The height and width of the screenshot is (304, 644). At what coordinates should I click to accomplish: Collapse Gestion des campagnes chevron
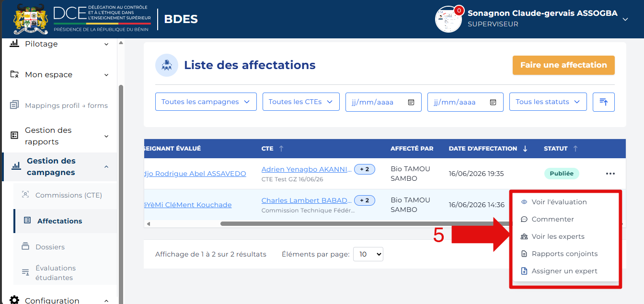pyautogui.click(x=106, y=167)
